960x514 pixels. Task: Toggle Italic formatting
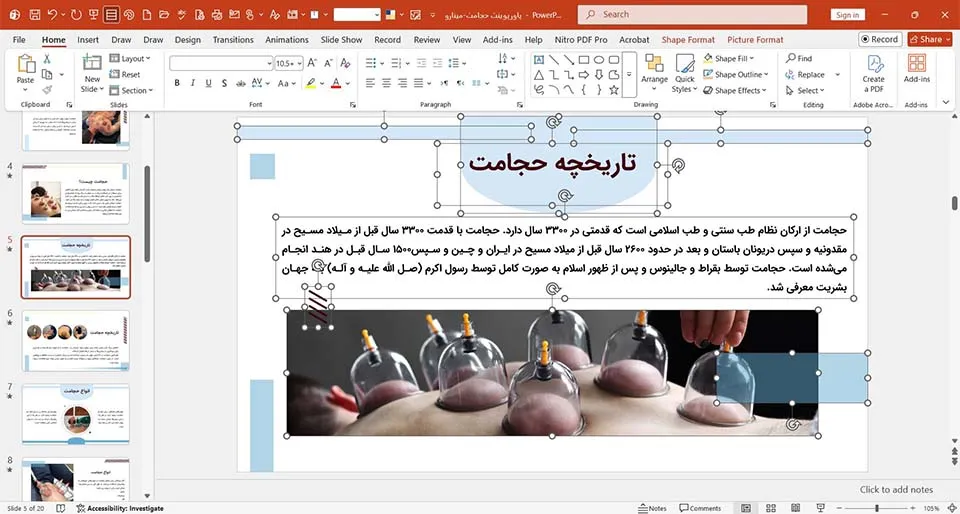coord(192,83)
